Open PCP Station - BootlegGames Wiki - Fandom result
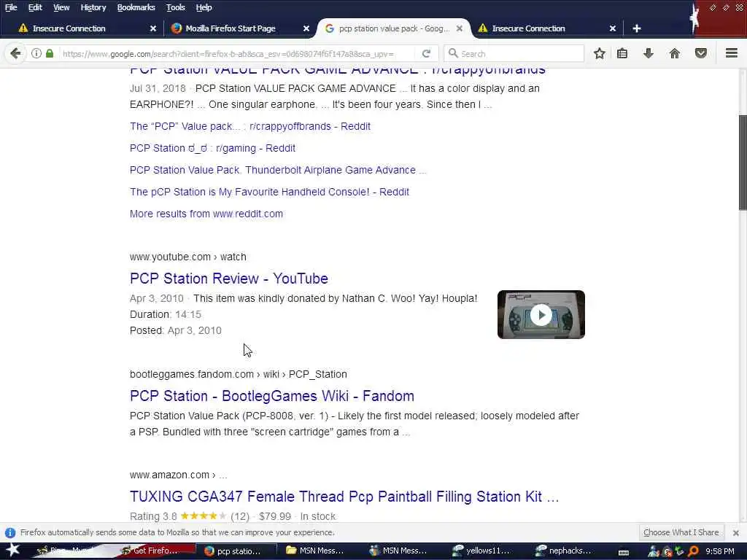Image resolution: width=747 pixels, height=560 pixels. [x=271, y=396]
